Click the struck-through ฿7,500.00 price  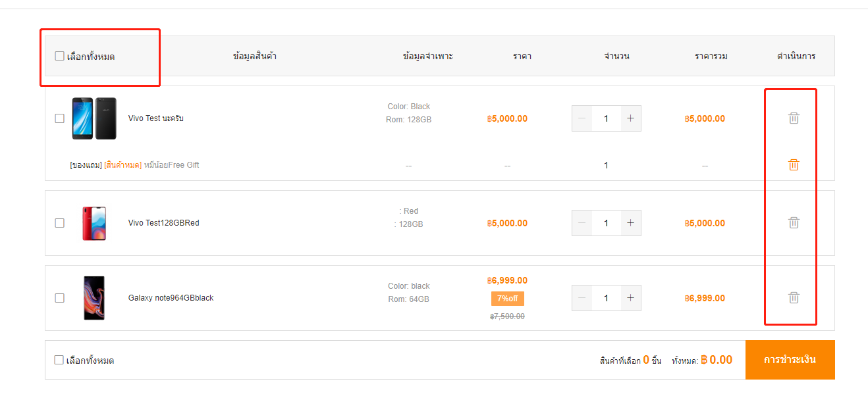[507, 316]
